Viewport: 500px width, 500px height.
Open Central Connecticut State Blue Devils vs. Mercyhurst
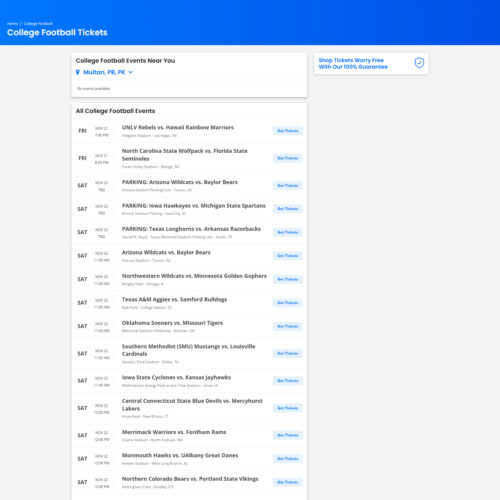point(192,405)
